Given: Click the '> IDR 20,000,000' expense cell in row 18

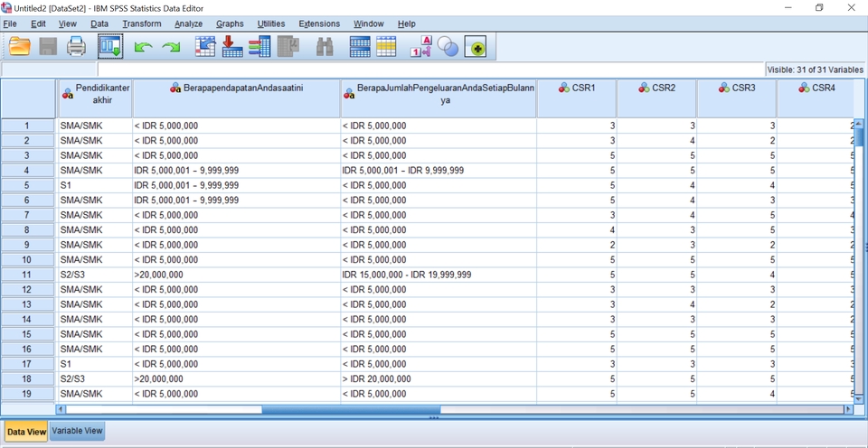Looking at the screenshot, I should click(439, 378).
